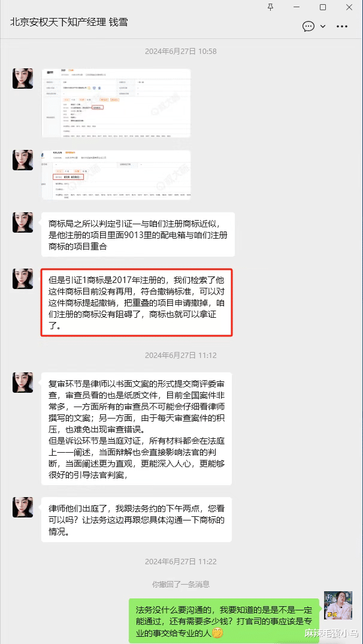Maximize the chat window
363x644 pixels.
(x=323, y=7)
